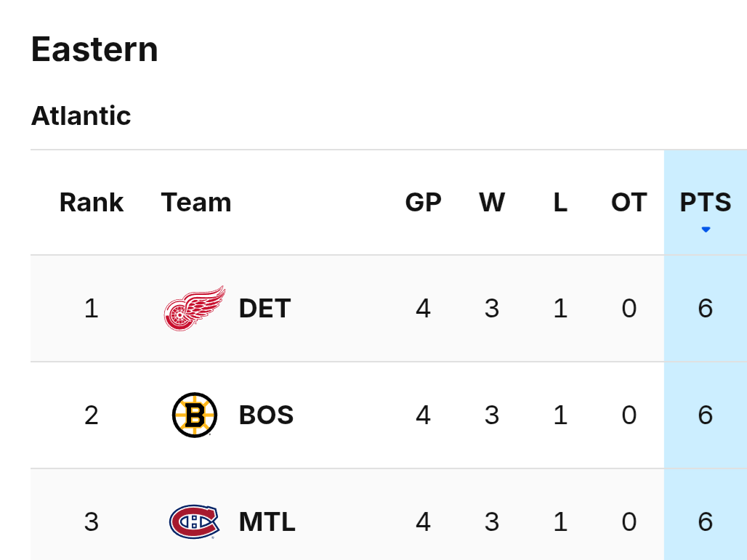Image resolution: width=747 pixels, height=560 pixels.
Task: Open the MTL team link
Action: [267, 522]
